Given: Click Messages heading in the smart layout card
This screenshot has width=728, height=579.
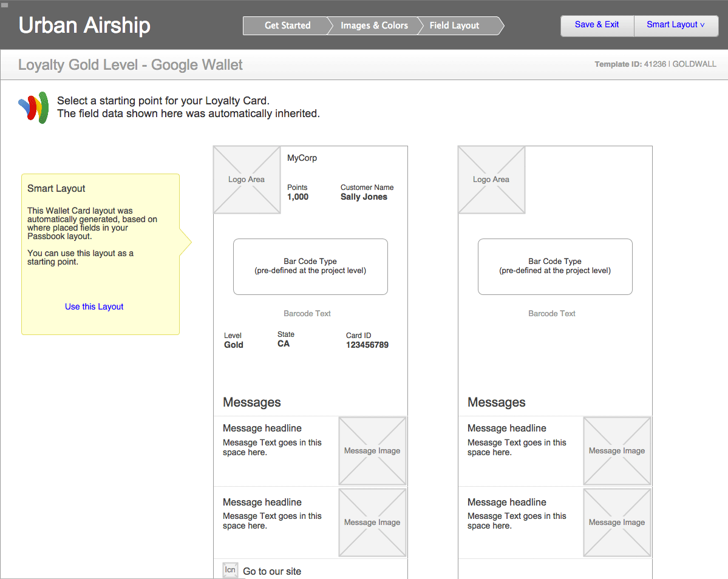Looking at the screenshot, I should tap(252, 402).
